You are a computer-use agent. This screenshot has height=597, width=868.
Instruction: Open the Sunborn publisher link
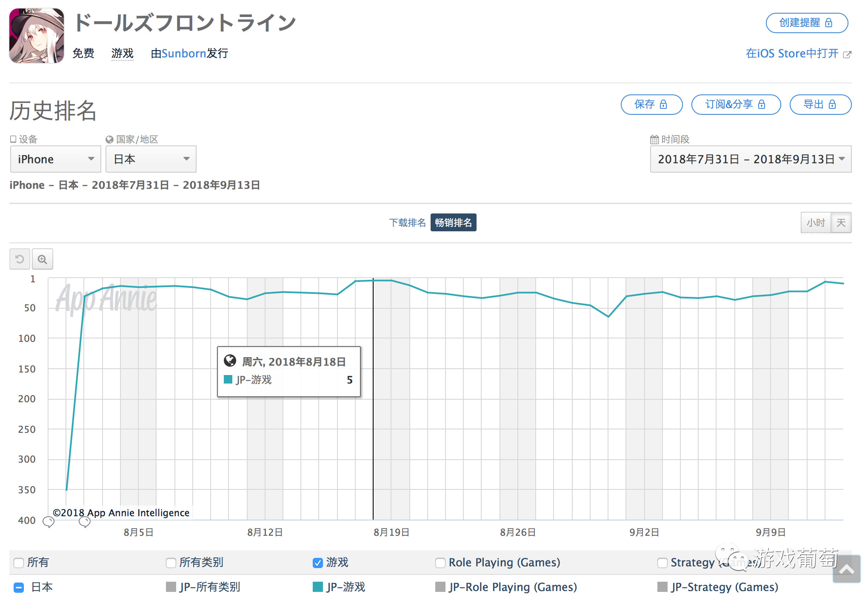(183, 54)
